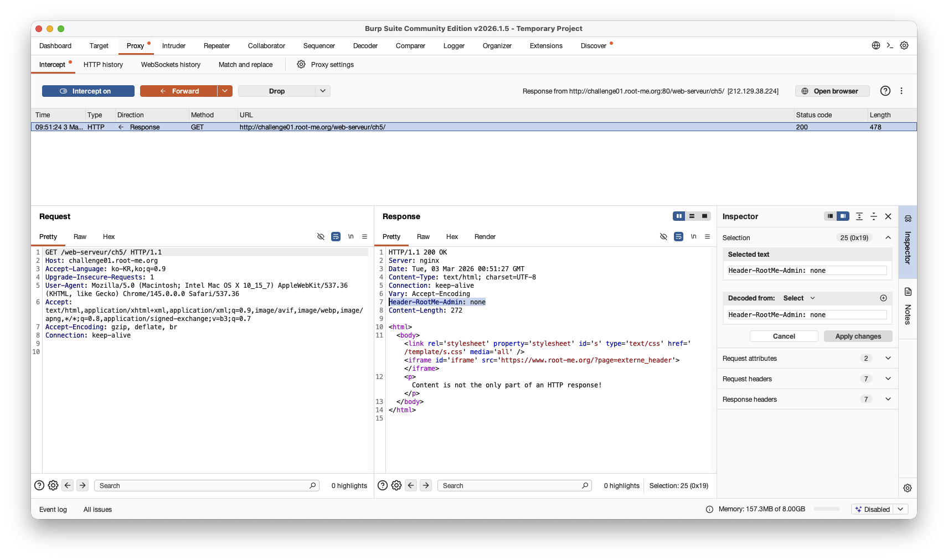Image resolution: width=948 pixels, height=560 pixels.
Task: Toggle show newlines \n in Response panel
Action: pos(693,236)
